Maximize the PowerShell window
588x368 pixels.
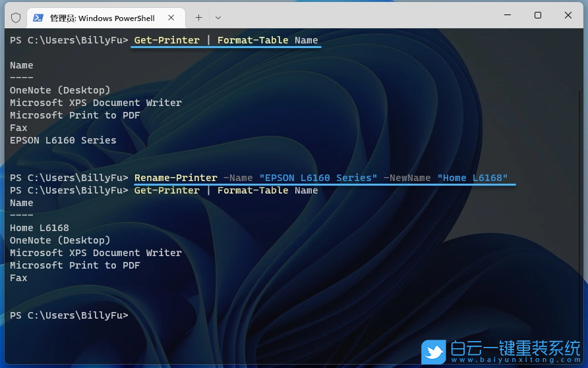pos(538,14)
